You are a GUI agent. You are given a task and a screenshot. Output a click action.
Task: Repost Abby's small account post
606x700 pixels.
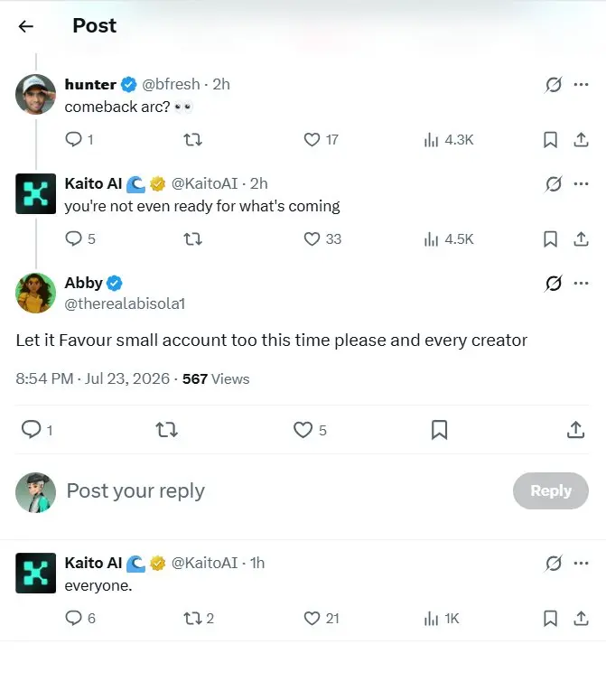tap(166, 430)
